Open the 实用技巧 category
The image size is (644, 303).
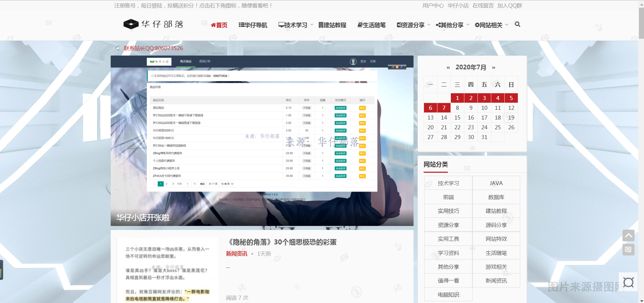(448, 211)
